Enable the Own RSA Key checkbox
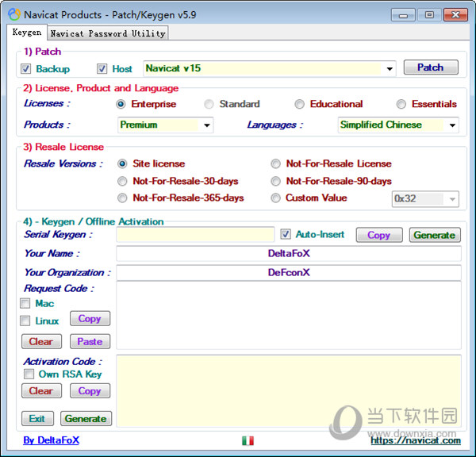The height and width of the screenshot is (457, 476). 29,374
